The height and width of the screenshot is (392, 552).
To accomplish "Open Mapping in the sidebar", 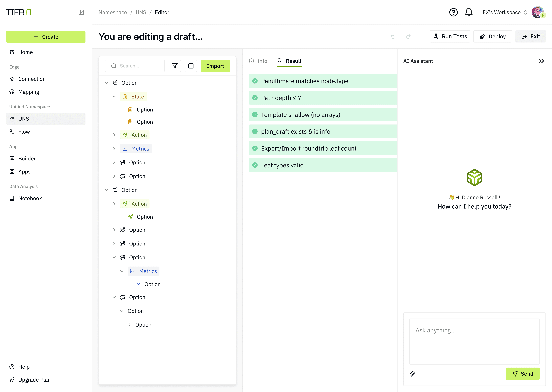I will [29, 92].
